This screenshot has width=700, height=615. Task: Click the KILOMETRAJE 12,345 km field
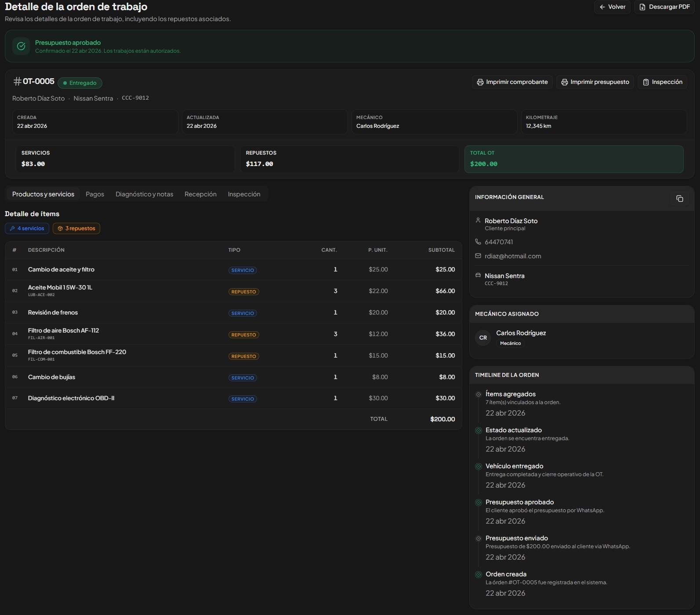(x=604, y=122)
